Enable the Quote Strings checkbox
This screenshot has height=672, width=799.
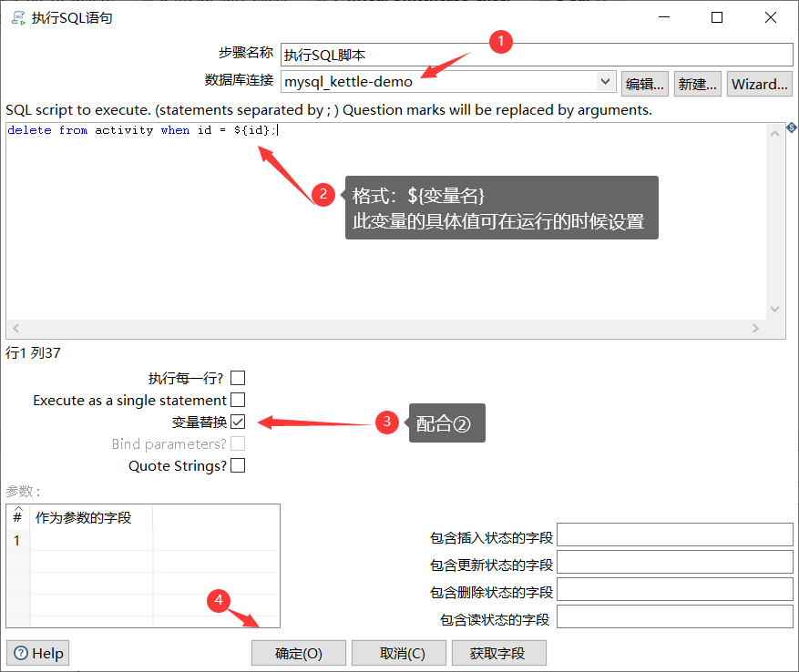[x=236, y=465]
